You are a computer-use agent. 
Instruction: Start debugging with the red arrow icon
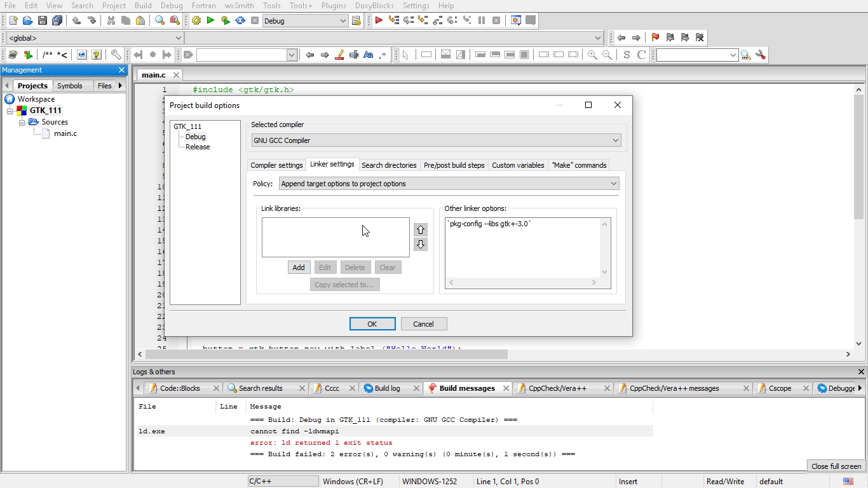pyautogui.click(x=379, y=21)
